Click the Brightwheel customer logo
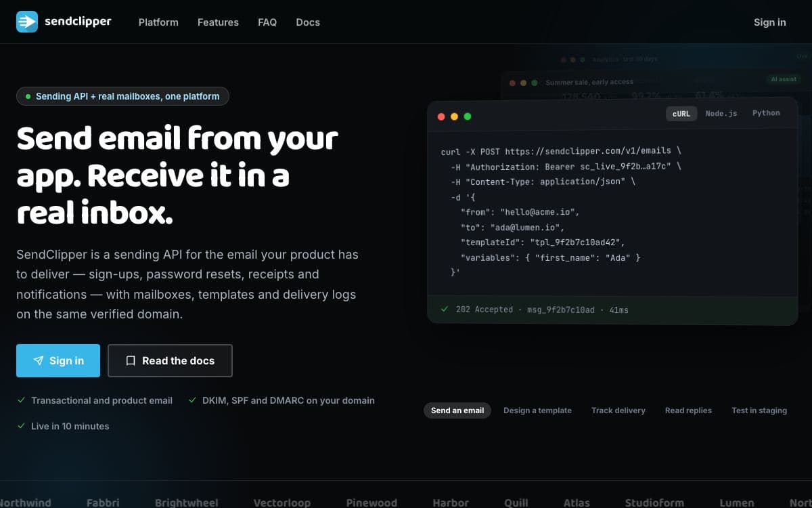 (187, 503)
